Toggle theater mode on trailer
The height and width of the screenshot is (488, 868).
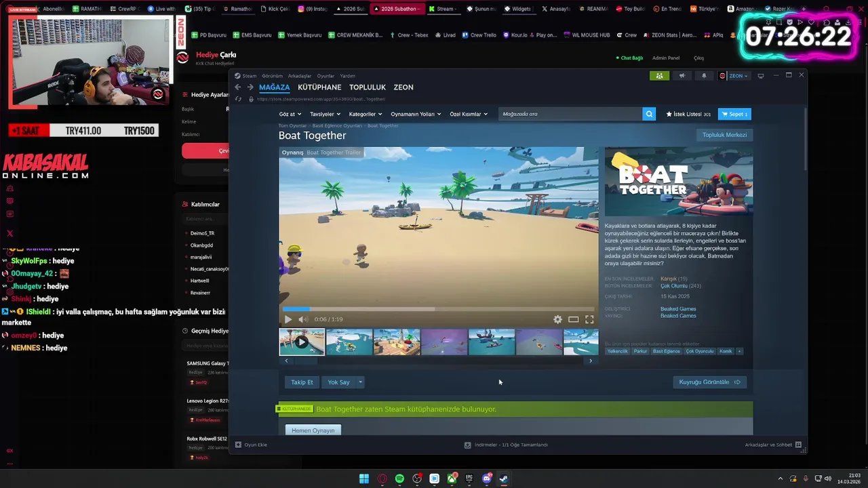pyautogui.click(x=574, y=319)
